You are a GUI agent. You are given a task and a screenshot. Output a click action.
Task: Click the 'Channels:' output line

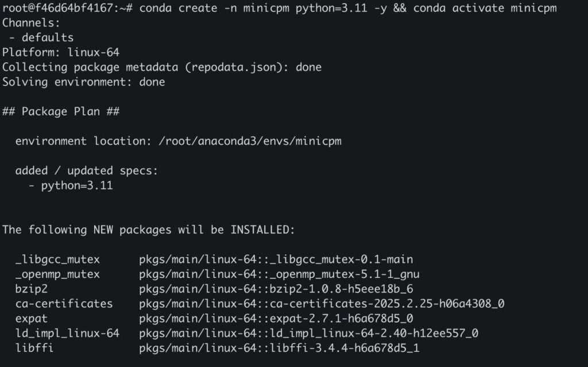[x=31, y=23]
